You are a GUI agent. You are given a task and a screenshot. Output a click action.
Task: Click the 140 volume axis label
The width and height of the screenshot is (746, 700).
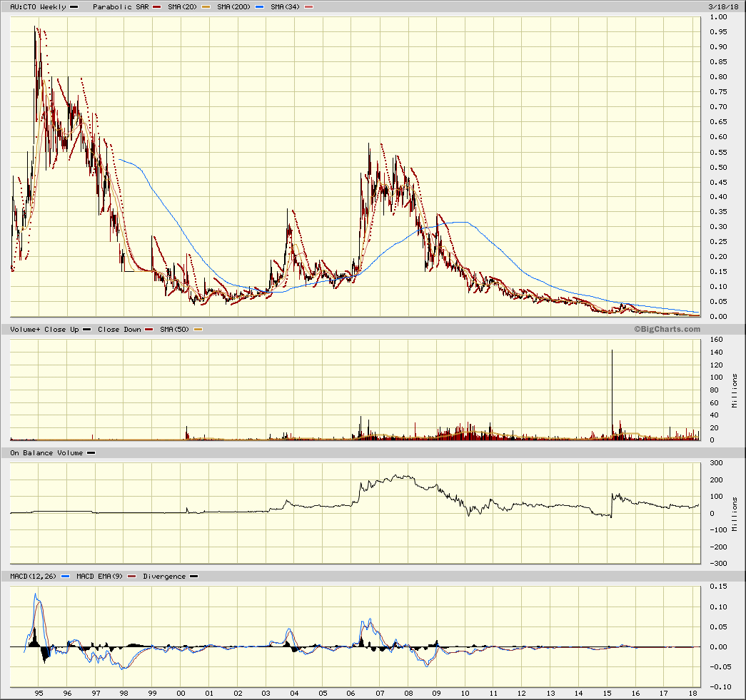coord(717,352)
